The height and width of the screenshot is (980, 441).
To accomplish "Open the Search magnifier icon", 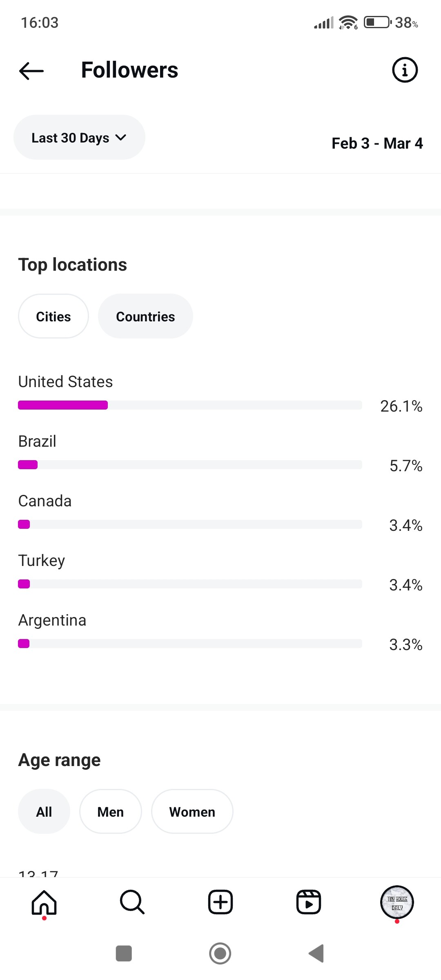I will (x=132, y=902).
